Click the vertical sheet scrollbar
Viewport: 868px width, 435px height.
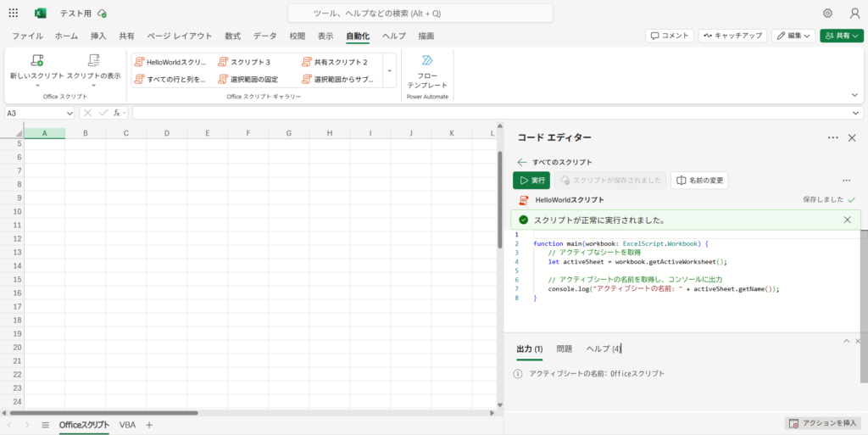500,198
